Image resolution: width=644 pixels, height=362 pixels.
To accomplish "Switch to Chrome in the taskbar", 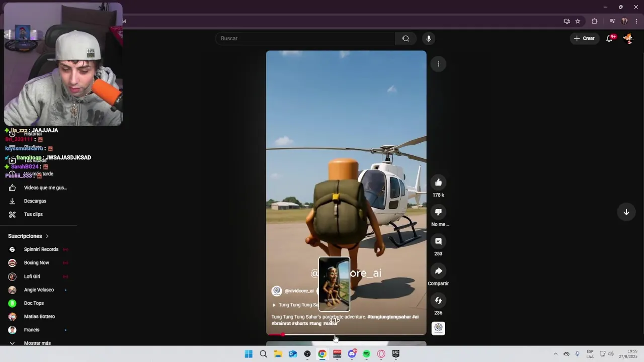I will (x=322, y=354).
